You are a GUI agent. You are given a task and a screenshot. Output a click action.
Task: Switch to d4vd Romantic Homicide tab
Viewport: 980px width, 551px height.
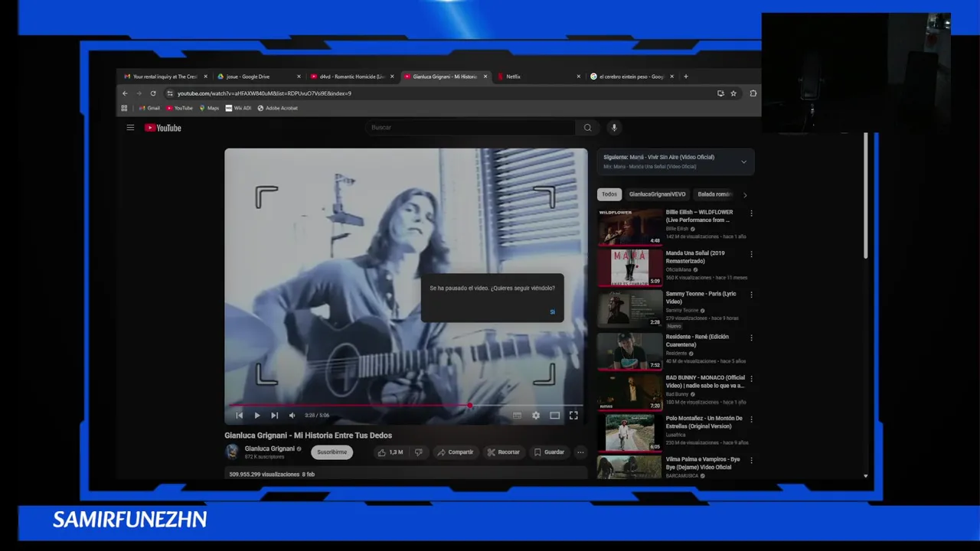pos(351,77)
